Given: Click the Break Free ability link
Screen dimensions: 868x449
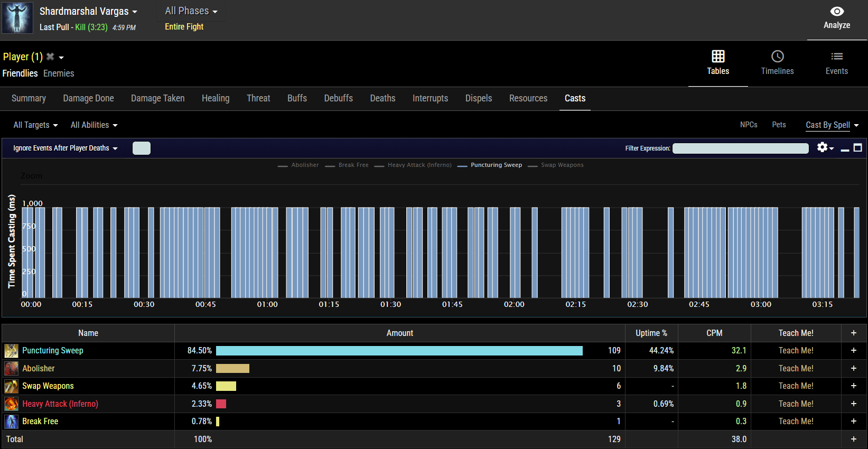Looking at the screenshot, I should tap(40, 422).
